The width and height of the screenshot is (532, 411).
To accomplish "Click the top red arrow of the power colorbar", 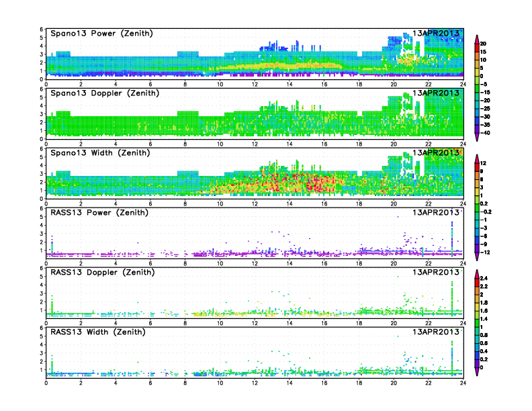I will (x=477, y=38).
